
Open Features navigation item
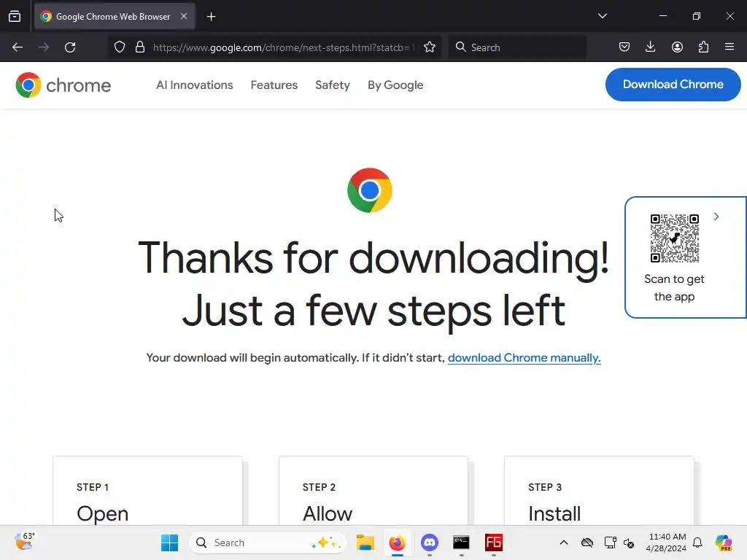click(x=274, y=85)
